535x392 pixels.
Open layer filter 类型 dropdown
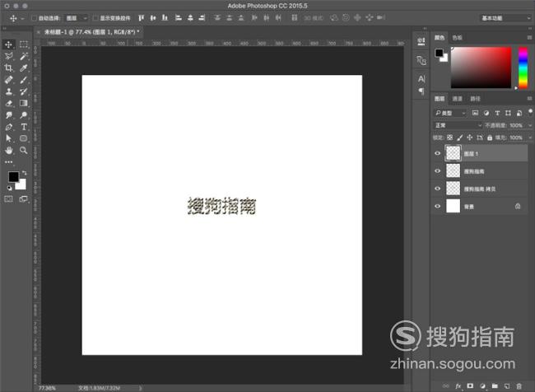pyautogui.click(x=450, y=113)
